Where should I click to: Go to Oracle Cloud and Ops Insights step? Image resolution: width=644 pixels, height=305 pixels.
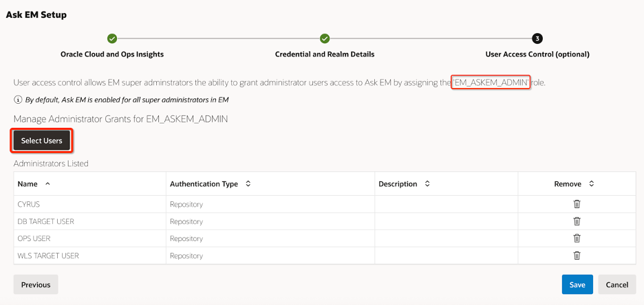tap(112, 54)
